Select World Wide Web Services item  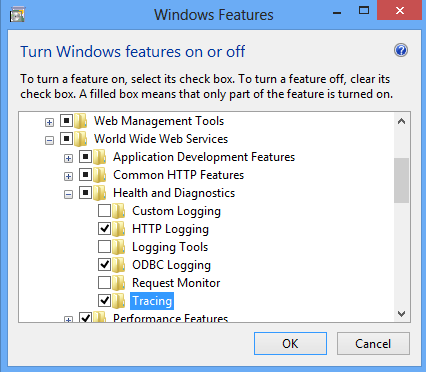[161, 139]
